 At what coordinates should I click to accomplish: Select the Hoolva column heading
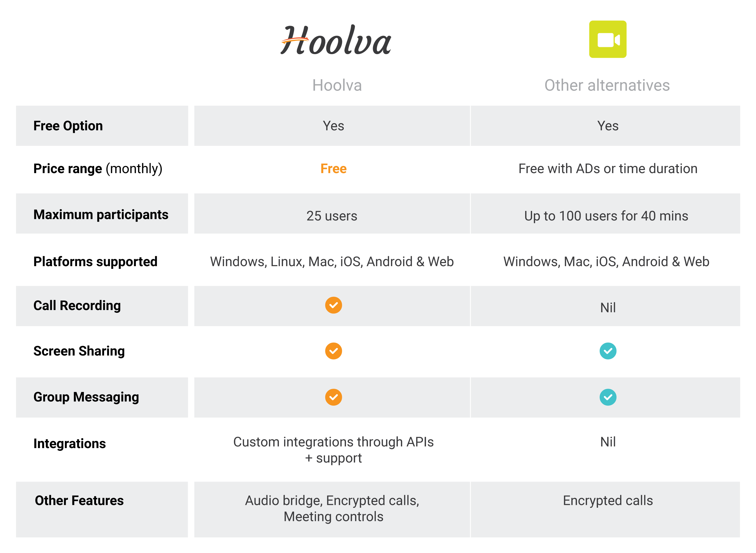click(337, 85)
